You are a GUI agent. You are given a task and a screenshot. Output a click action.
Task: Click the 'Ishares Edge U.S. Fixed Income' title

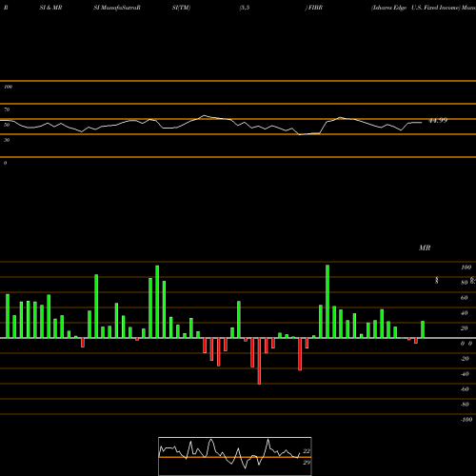coord(416,8)
